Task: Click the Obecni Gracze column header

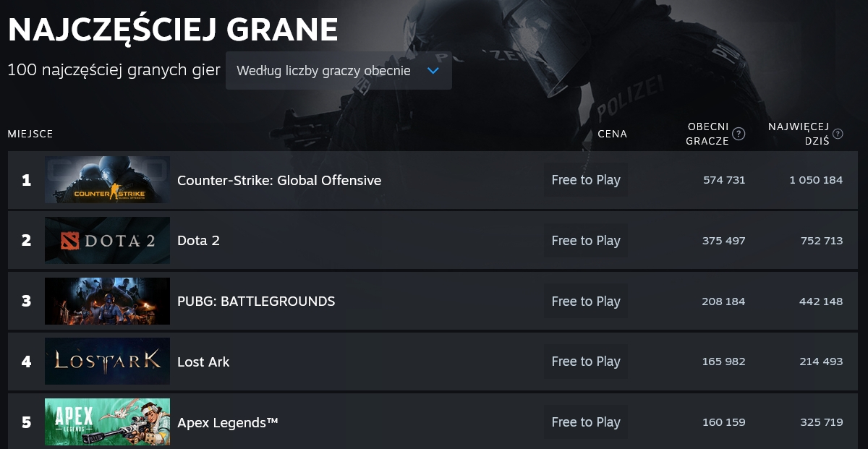Action: point(707,134)
